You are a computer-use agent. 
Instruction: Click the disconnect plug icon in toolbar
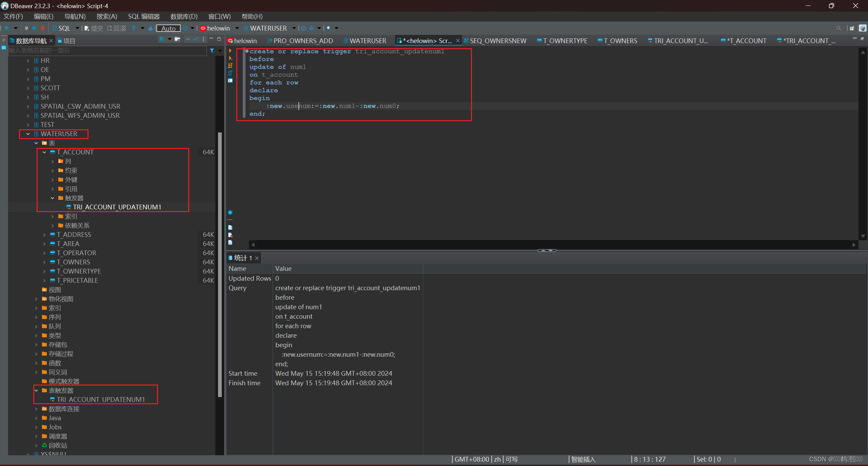[43, 28]
